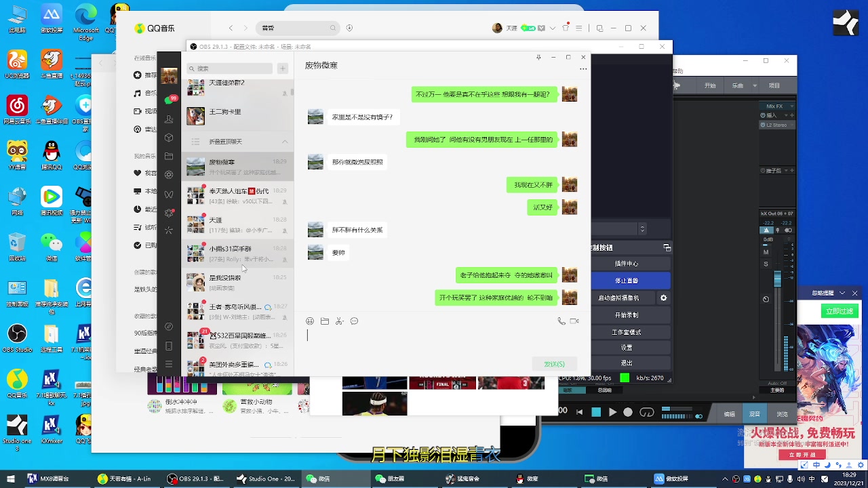
Task: Open the dropdown arrow beside 乐曲 tab
Action: pos(755,86)
